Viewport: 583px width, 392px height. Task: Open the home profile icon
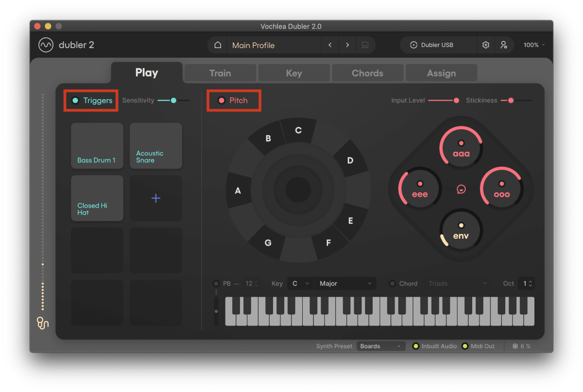(x=217, y=45)
